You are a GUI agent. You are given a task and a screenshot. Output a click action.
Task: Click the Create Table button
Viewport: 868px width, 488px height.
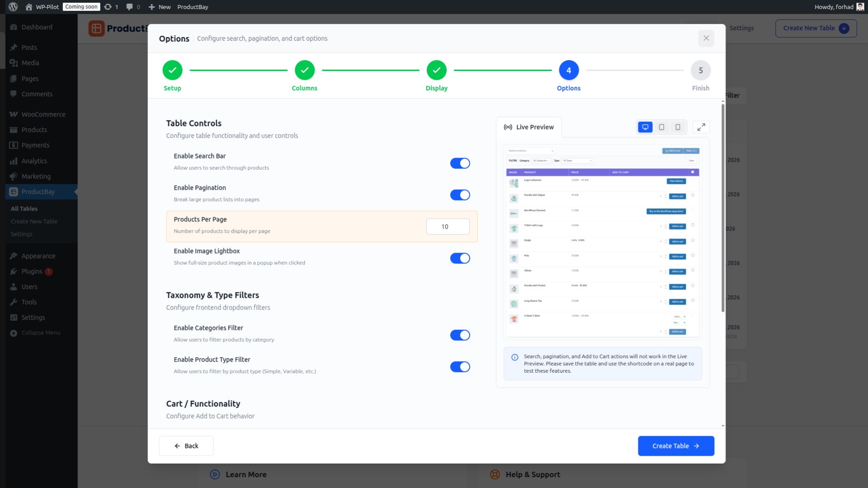point(675,446)
